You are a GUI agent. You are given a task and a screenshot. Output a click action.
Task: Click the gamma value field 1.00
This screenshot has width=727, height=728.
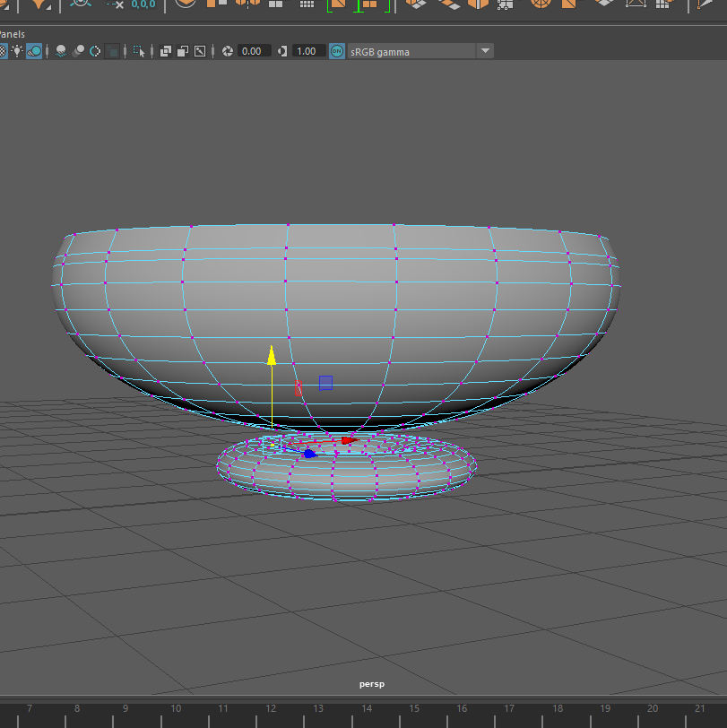(307, 51)
